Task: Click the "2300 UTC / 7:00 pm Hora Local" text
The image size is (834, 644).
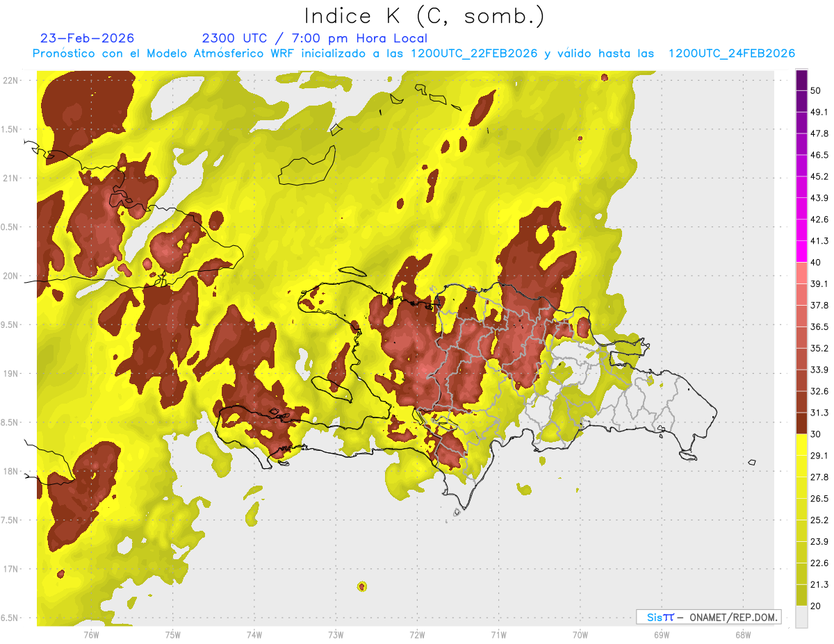Action: click(315, 38)
